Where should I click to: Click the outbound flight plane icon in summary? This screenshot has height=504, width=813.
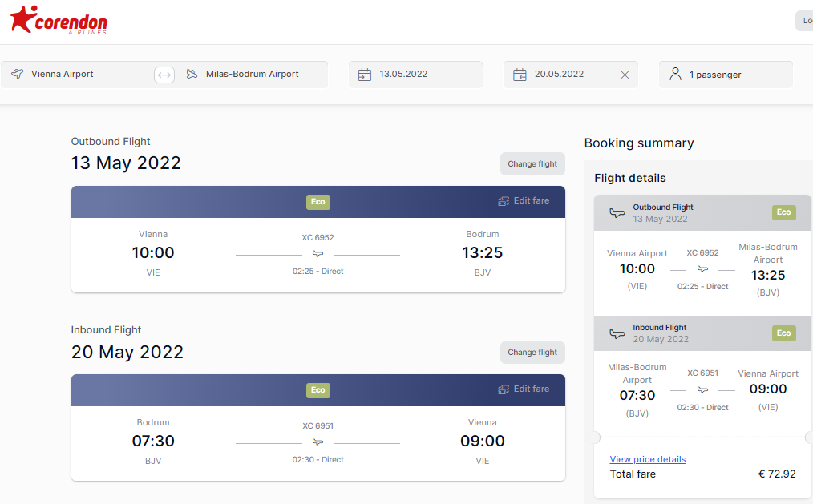(617, 212)
